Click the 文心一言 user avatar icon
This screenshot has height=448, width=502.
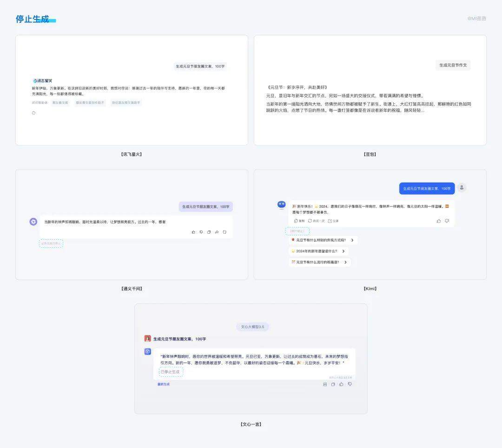148,339
